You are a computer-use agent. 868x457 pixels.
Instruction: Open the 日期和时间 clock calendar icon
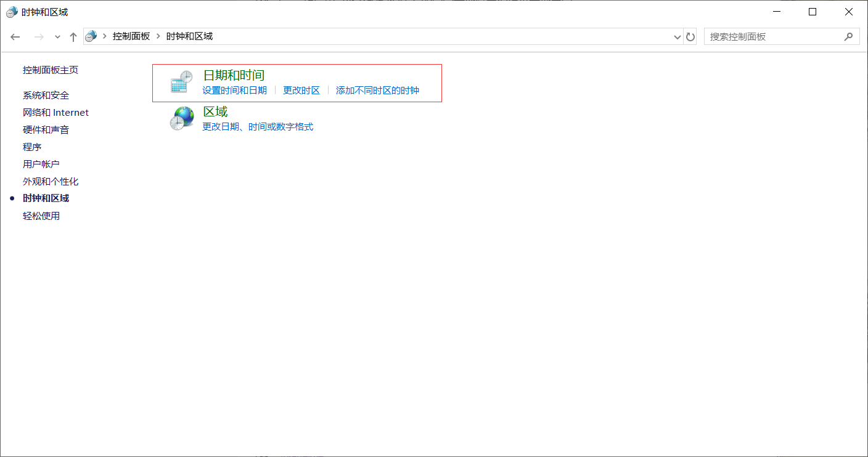point(181,83)
